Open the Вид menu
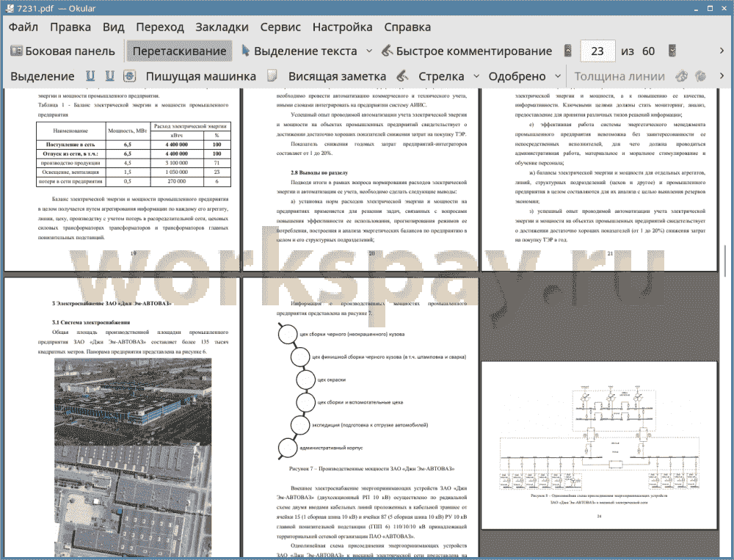The height and width of the screenshot is (560, 734). pyautogui.click(x=113, y=27)
